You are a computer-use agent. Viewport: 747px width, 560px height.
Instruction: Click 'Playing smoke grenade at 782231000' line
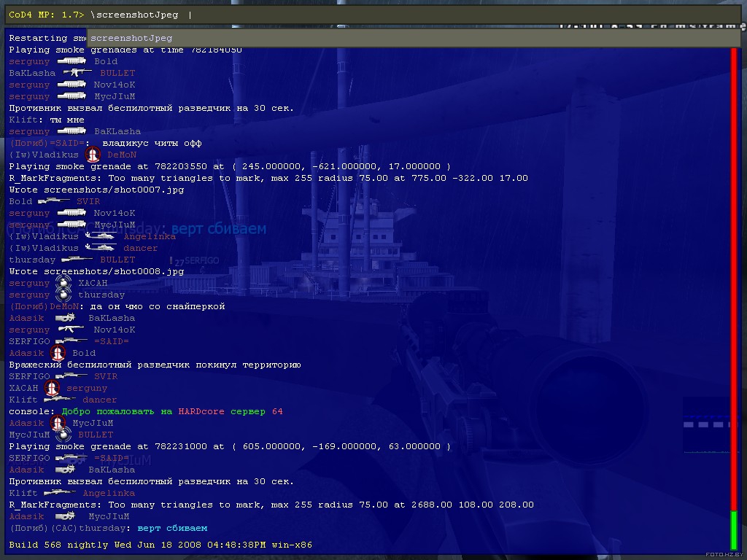coord(230,446)
